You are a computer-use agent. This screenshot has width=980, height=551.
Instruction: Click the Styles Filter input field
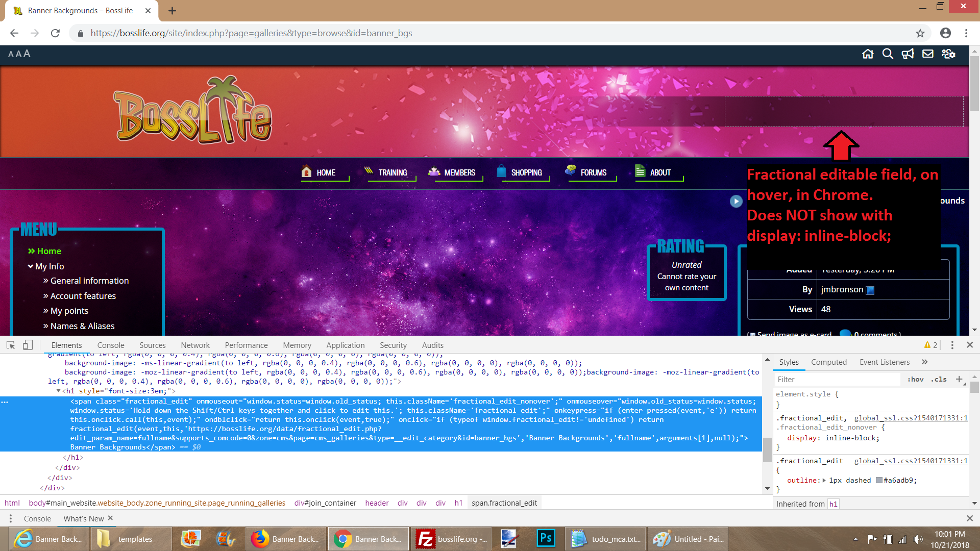tap(837, 380)
